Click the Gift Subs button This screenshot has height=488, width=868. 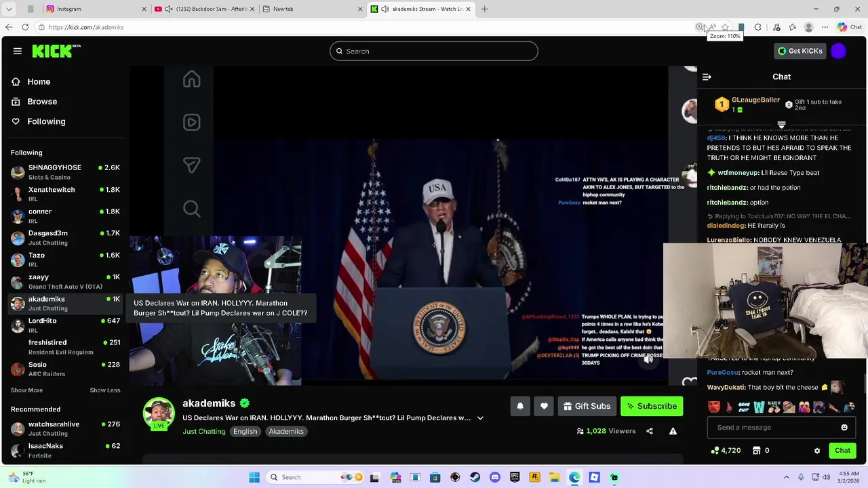pos(587,406)
